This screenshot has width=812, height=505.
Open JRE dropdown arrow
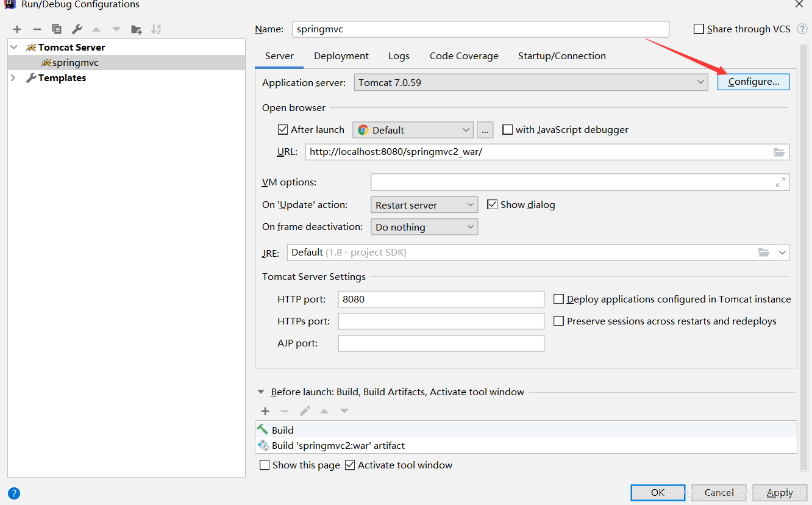pos(782,253)
